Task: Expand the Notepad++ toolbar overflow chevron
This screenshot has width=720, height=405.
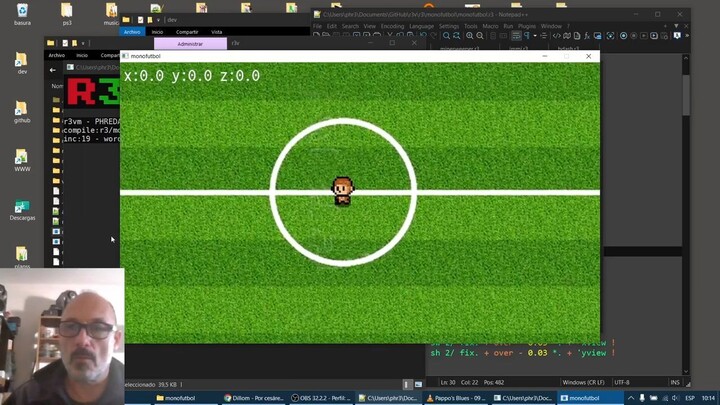Action: (687, 35)
